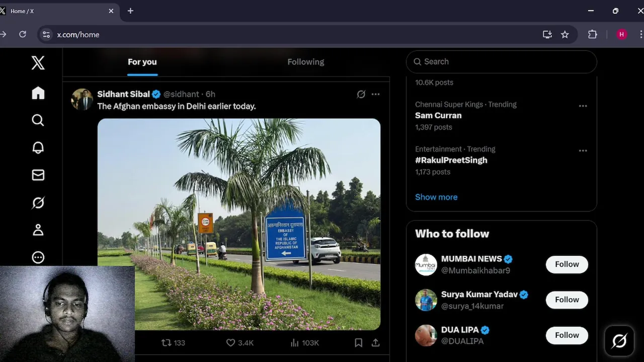
Task: Go to Home via house icon
Action: (x=38, y=93)
